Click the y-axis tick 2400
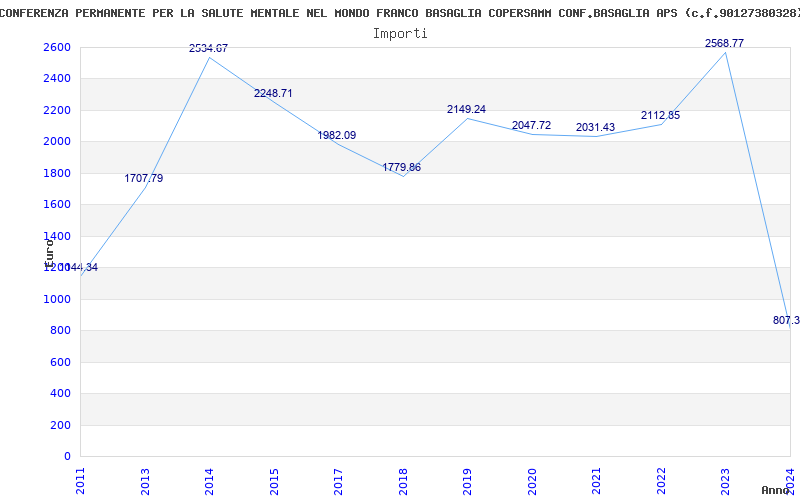 tap(57, 79)
